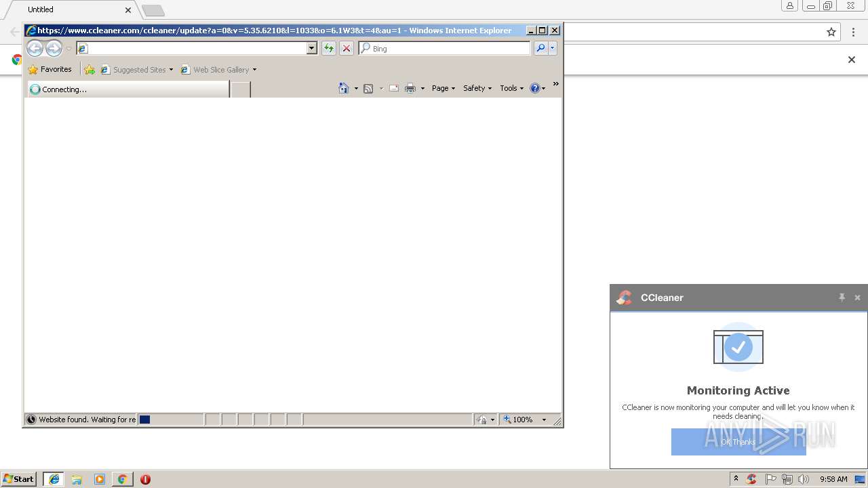Screen dimensions: 868x488
Task: Click the CCleaner logo in popup header
Action: tap(624, 298)
